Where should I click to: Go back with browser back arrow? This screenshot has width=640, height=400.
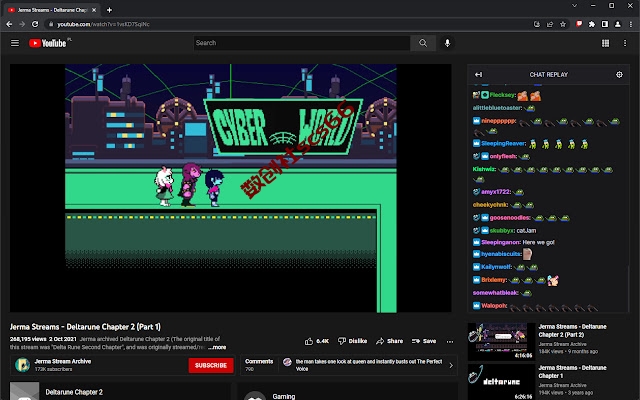click(9, 24)
